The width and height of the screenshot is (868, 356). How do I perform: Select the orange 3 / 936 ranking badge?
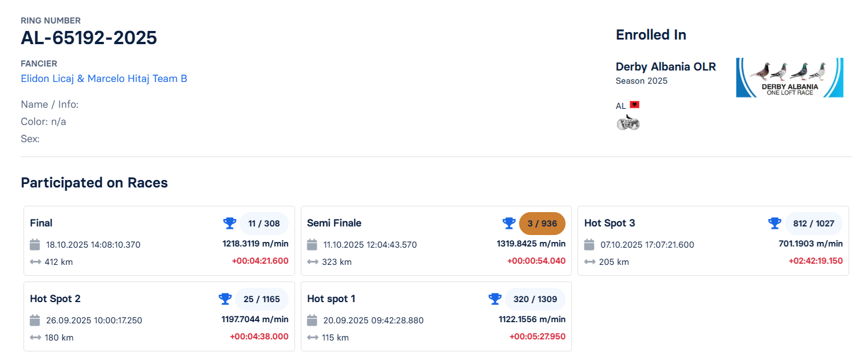(x=542, y=224)
